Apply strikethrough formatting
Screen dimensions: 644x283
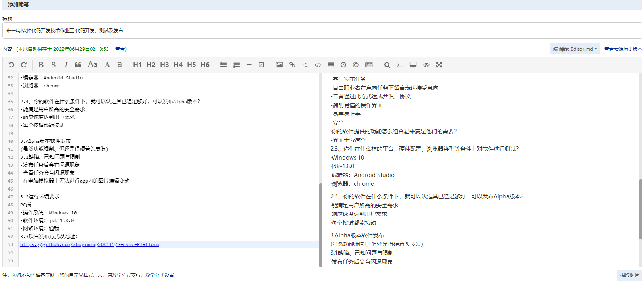[54, 65]
